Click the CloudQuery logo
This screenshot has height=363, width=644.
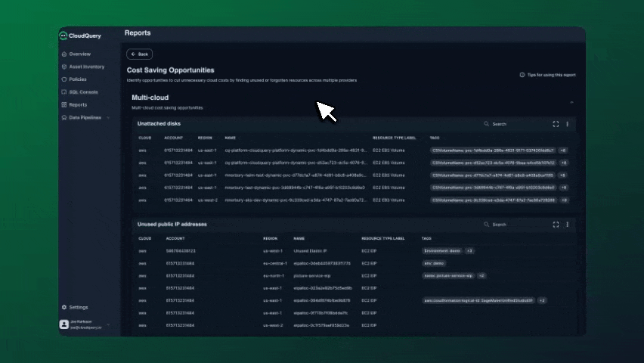pos(85,36)
